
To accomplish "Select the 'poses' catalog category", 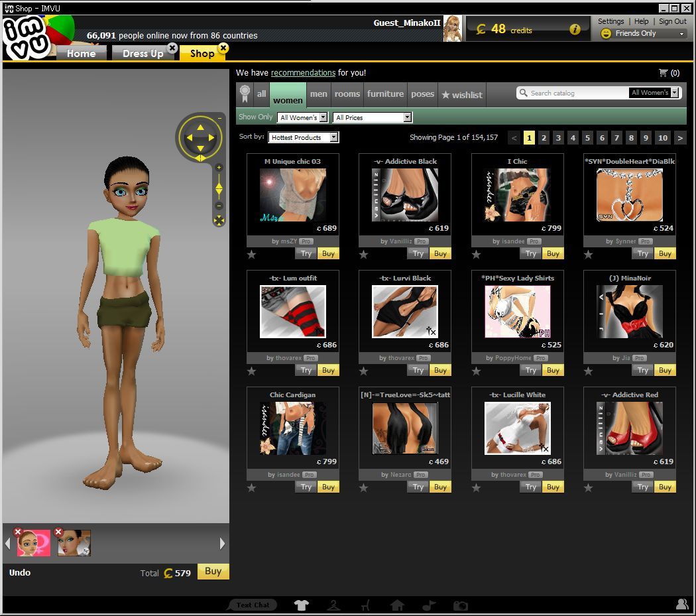I will point(423,94).
